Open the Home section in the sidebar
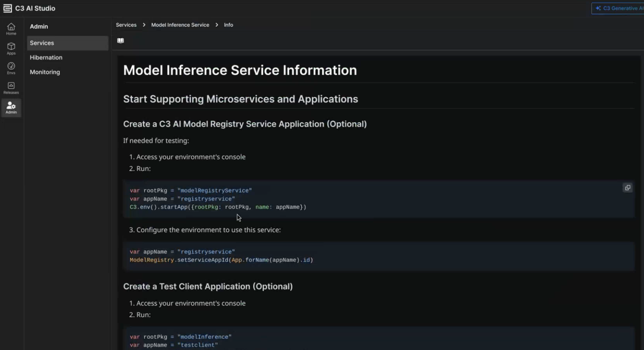The width and height of the screenshot is (644, 350). 11,29
